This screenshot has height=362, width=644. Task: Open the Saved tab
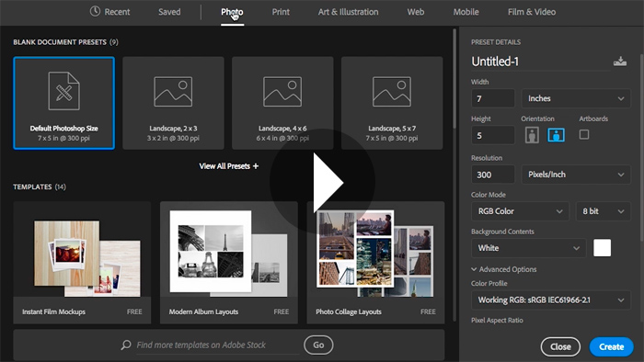(169, 12)
